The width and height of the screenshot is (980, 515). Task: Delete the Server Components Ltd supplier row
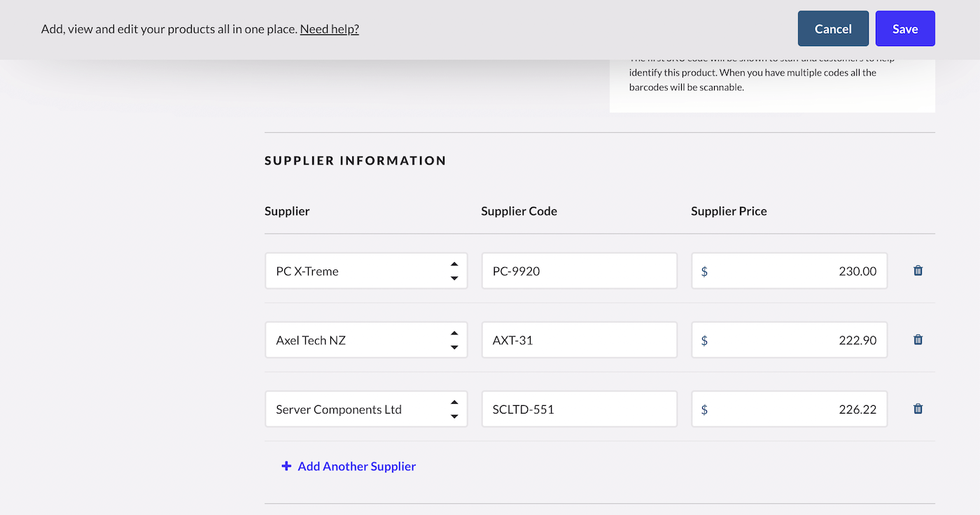[918, 409]
